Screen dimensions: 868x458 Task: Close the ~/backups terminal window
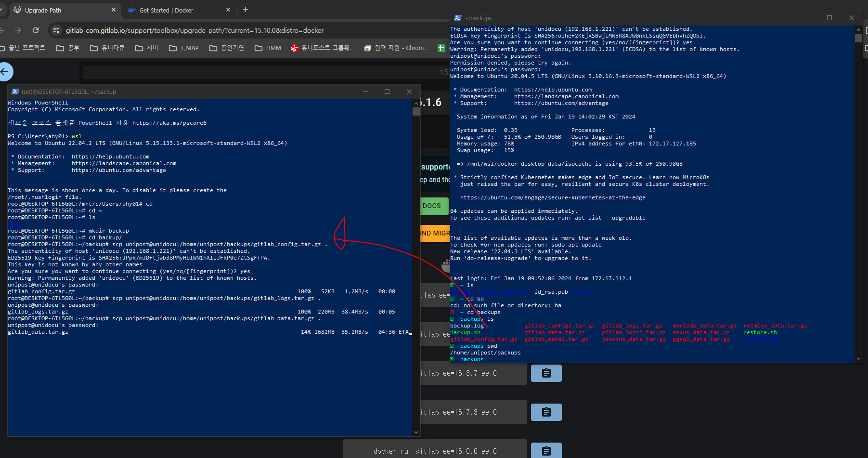(x=852, y=18)
